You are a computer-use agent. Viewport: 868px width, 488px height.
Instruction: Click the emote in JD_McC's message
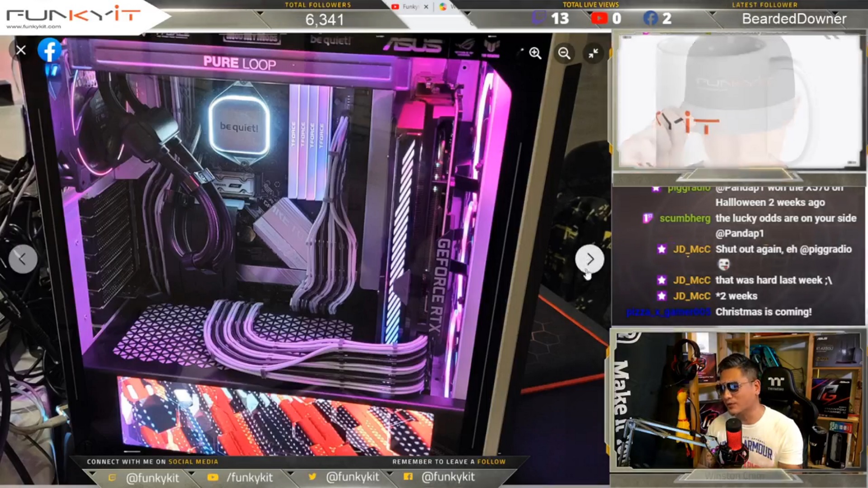(723, 264)
